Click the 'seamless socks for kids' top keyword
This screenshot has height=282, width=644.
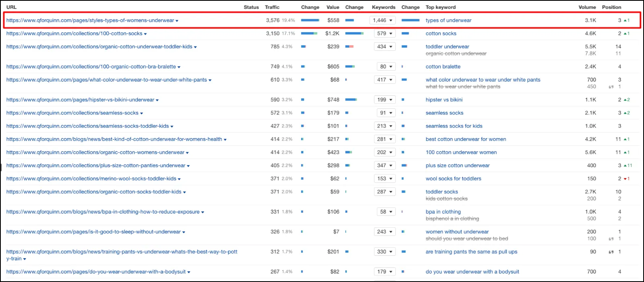pos(454,126)
